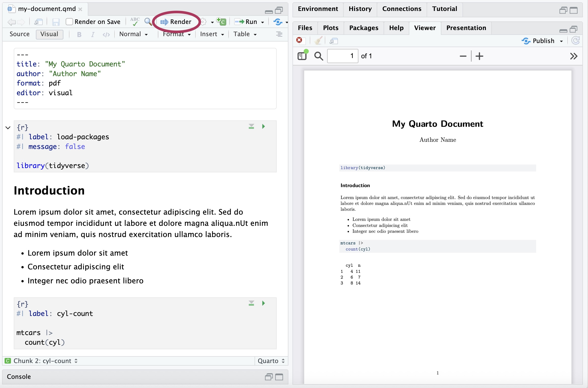Click the Bold formatting icon
Viewport: 588px width, 388px height.
point(79,34)
